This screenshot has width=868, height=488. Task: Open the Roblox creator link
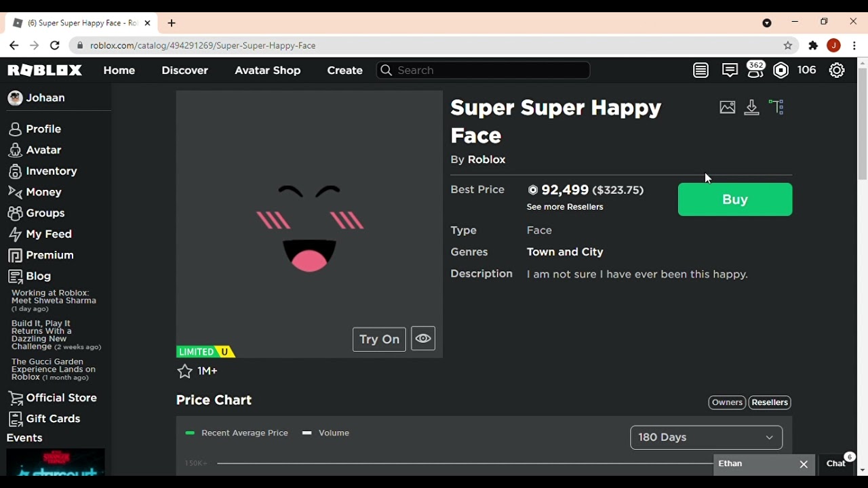(x=487, y=159)
